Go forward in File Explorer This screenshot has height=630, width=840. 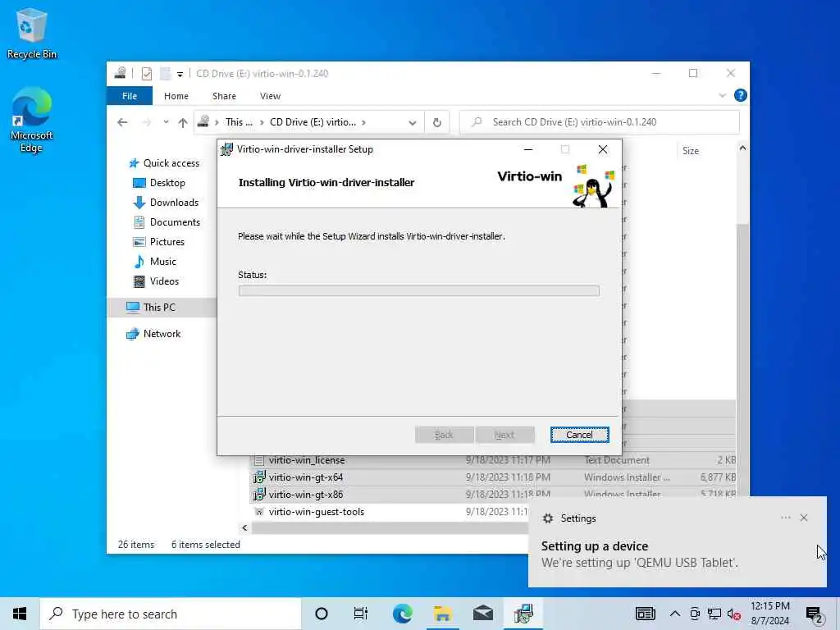coord(146,122)
